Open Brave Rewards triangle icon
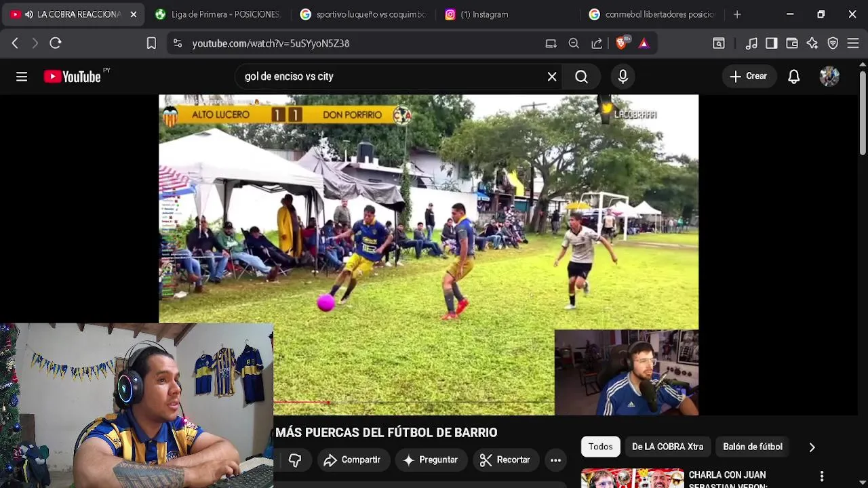 tap(644, 43)
